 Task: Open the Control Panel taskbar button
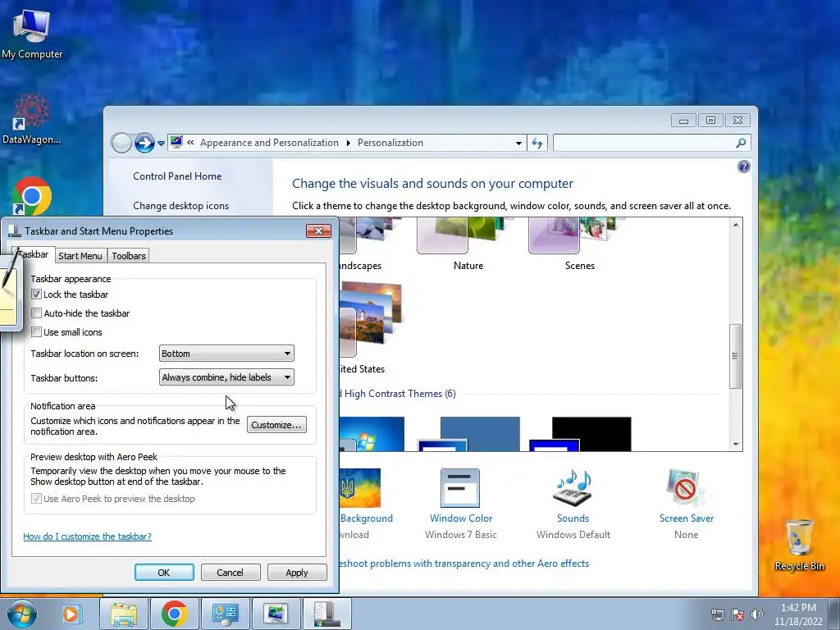225,614
